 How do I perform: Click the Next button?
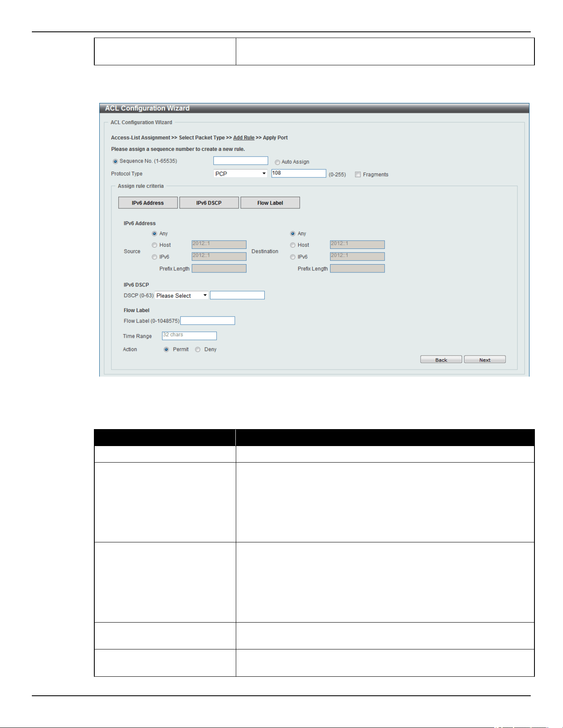(485, 360)
